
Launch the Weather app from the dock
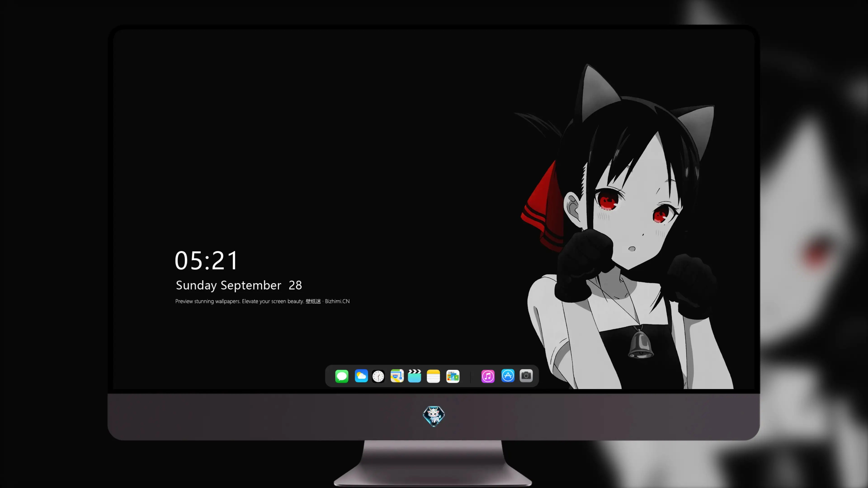point(361,376)
